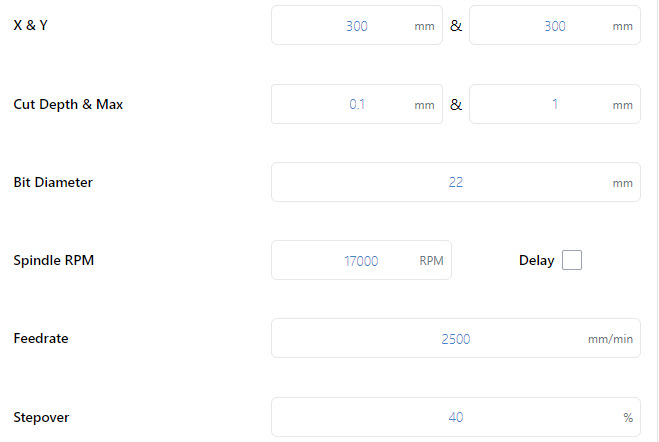
Task: Click the "Bit Diameter" label
Action: click(x=53, y=183)
